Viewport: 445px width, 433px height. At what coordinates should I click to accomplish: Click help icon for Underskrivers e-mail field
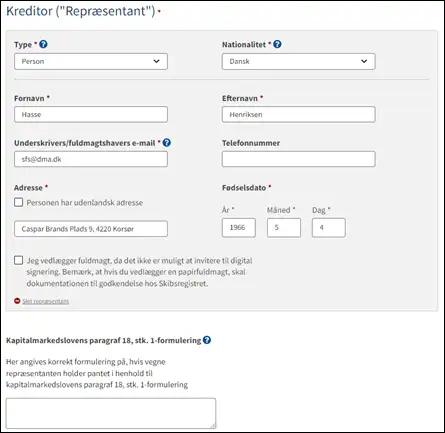pos(167,143)
